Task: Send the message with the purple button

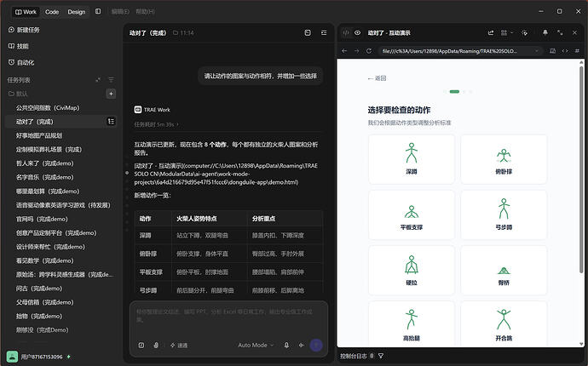Action: [x=316, y=345]
